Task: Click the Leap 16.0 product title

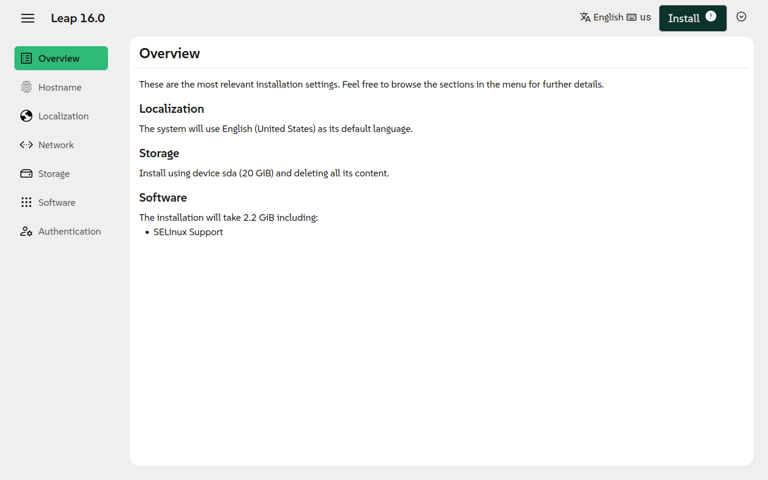Action: [78, 18]
